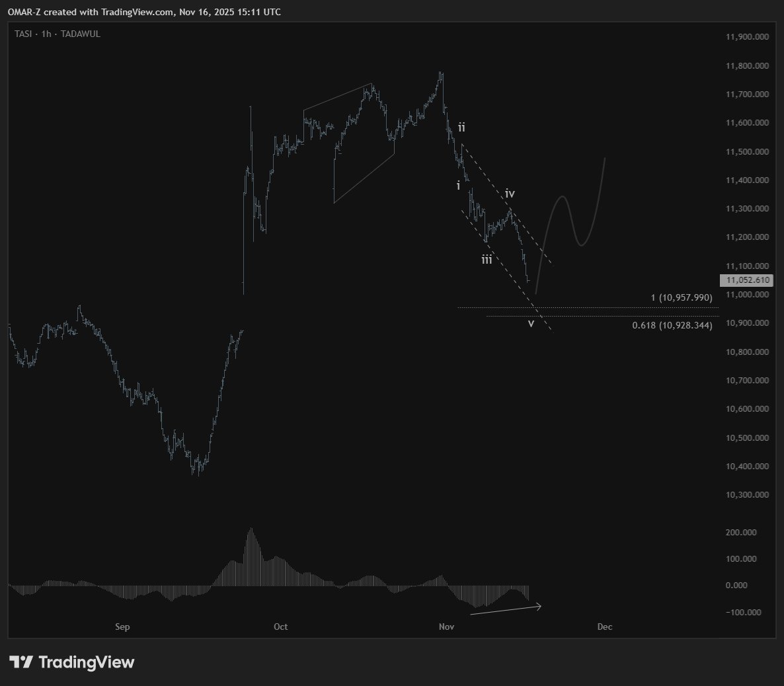This screenshot has height=686, width=784.
Task: Click the wave label ii
Action: coord(461,128)
